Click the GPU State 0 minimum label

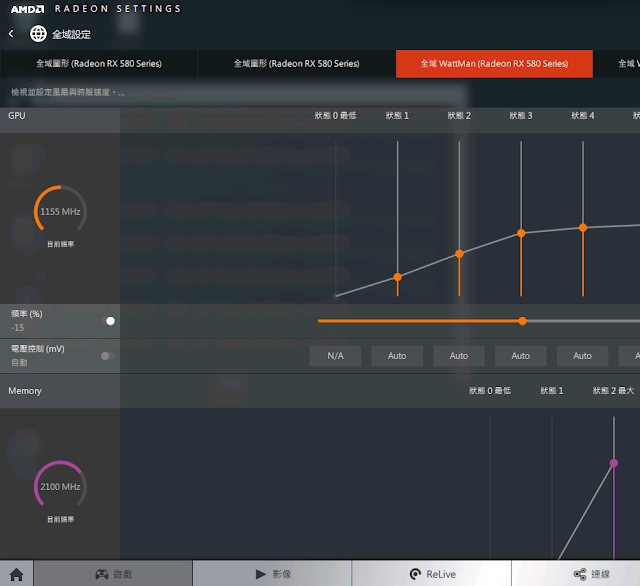pos(336,116)
